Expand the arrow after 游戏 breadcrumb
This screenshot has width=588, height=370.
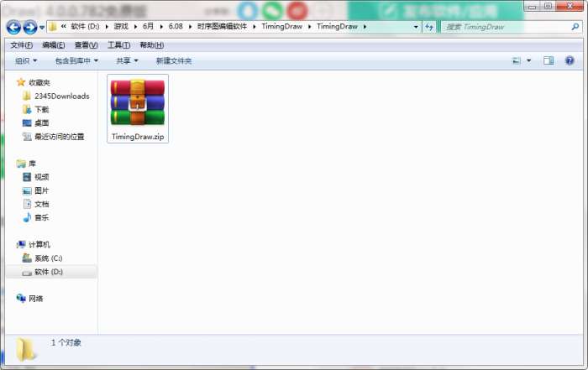tap(135, 27)
